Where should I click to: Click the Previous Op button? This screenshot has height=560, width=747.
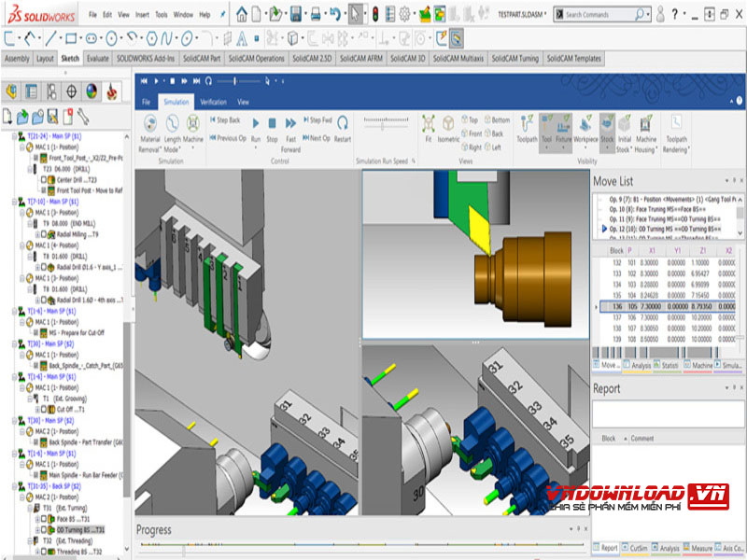pos(228,138)
